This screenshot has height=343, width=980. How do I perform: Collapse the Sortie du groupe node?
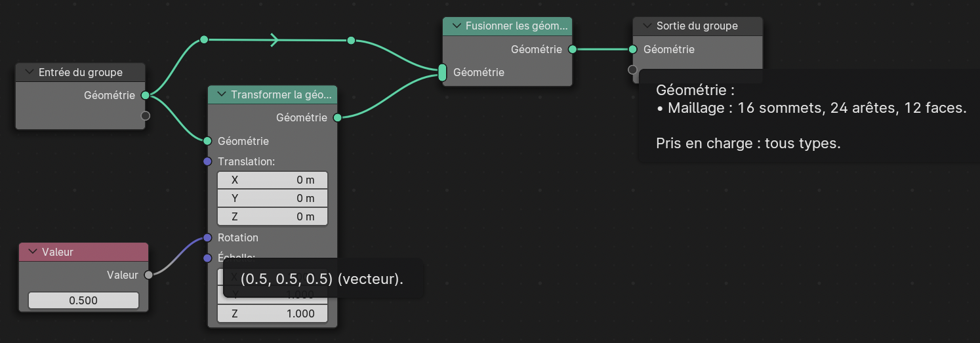pos(646,26)
